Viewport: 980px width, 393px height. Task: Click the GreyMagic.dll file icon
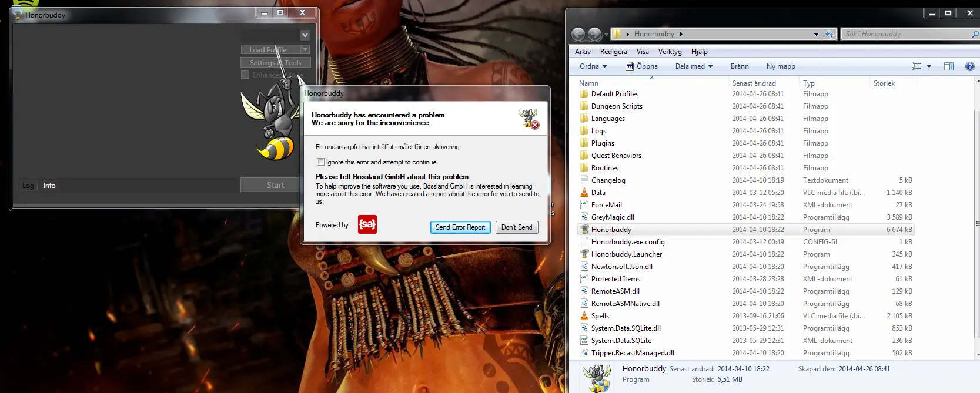584,217
